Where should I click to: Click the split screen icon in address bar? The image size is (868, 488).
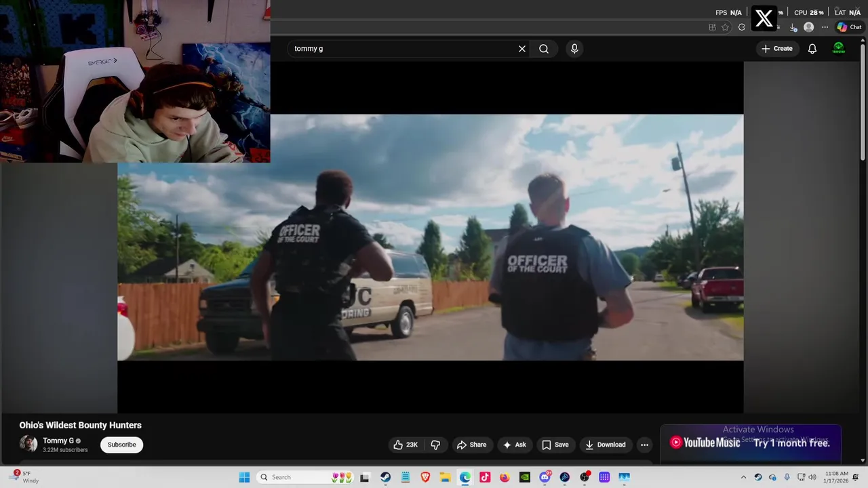pos(712,27)
